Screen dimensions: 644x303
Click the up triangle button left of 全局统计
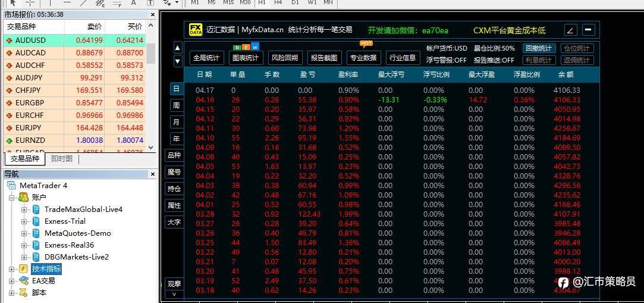tap(177, 48)
